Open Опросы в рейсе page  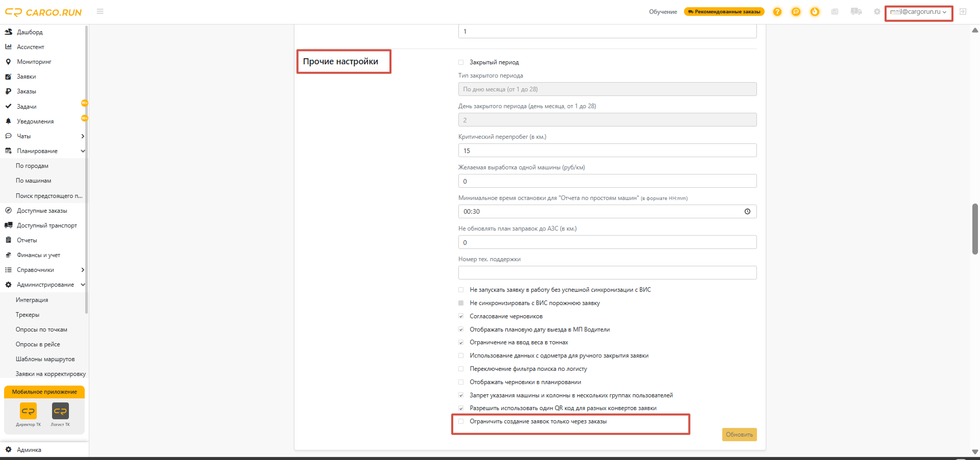(38, 344)
